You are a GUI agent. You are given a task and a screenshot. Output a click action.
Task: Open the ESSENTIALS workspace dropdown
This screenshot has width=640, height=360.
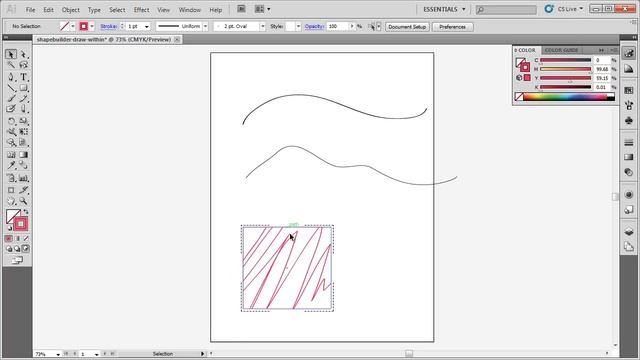[x=444, y=9]
